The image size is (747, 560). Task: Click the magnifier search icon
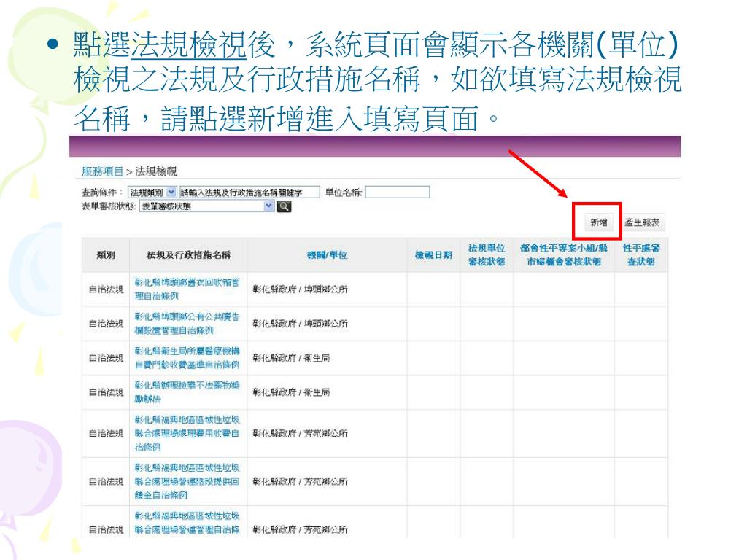(x=284, y=206)
